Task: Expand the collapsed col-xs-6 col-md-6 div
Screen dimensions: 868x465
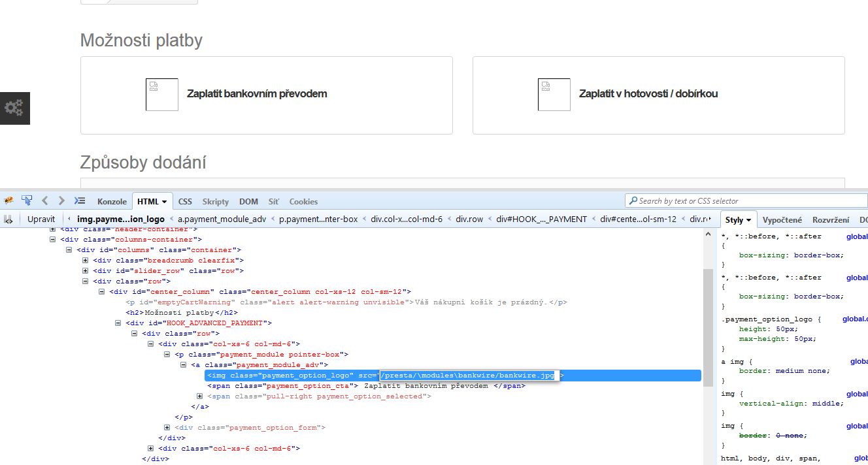Action: point(152,449)
